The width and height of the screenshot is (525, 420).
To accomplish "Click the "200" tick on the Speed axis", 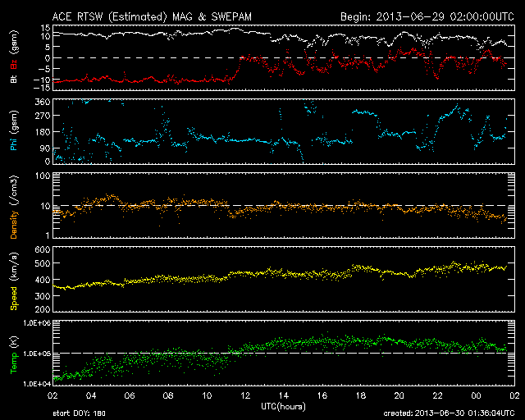I will 43,309.
